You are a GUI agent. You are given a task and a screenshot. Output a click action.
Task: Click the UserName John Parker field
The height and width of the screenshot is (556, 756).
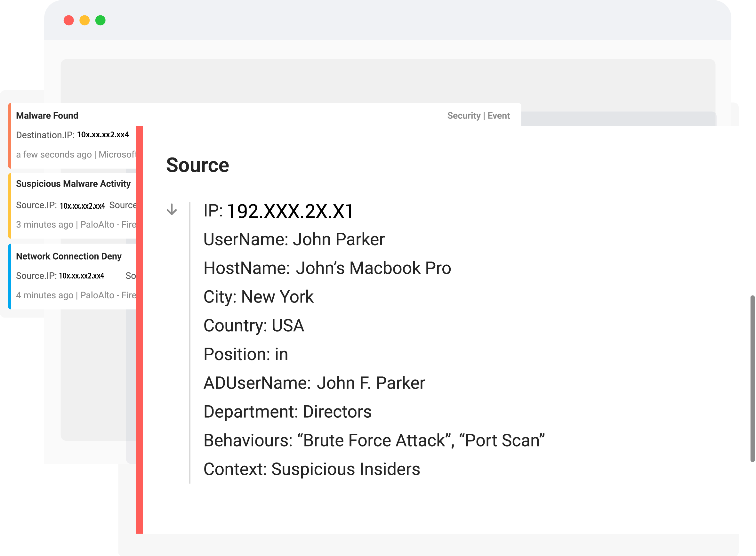click(x=294, y=239)
